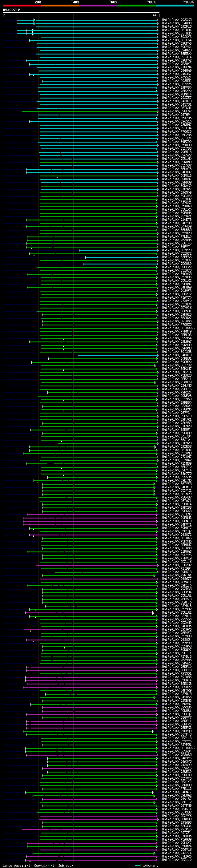
Task: Open hit UniRef100_Q96518
Action: 177,152
